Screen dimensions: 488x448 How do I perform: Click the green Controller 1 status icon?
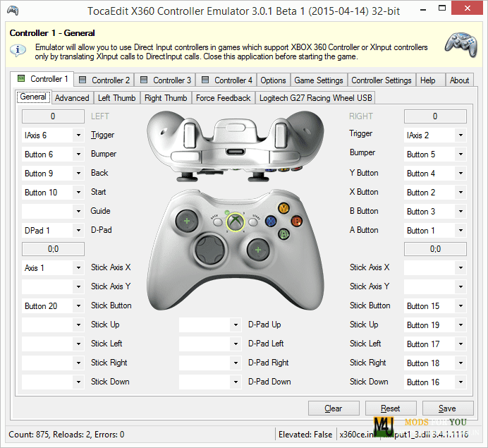pos(21,78)
